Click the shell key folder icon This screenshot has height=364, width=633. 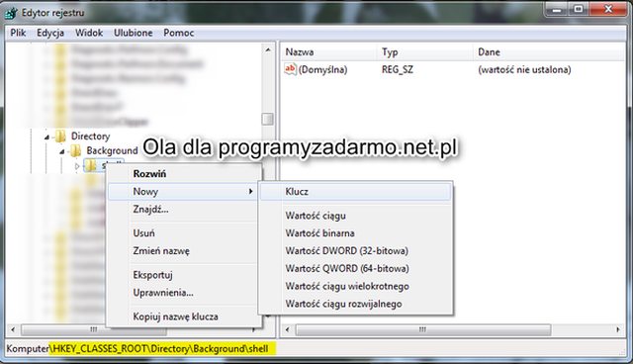(90, 165)
